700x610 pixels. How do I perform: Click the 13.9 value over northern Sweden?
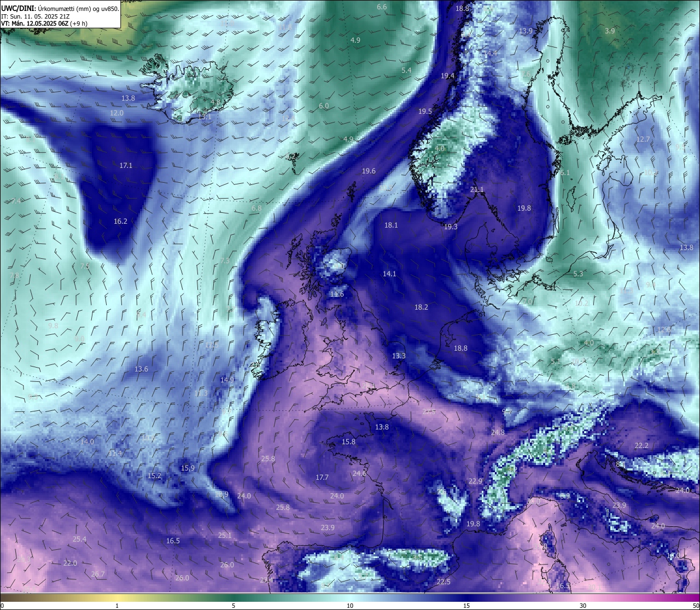tap(526, 31)
